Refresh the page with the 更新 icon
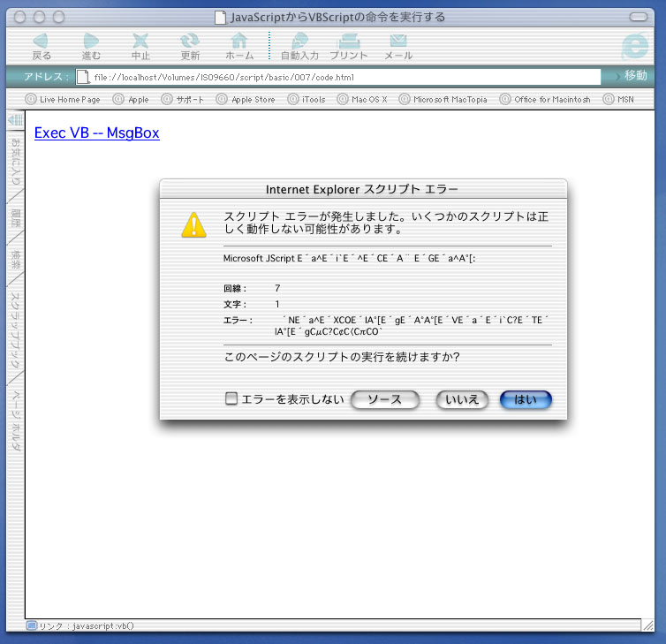Screen dimensions: 666x644 tap(190, 46)
